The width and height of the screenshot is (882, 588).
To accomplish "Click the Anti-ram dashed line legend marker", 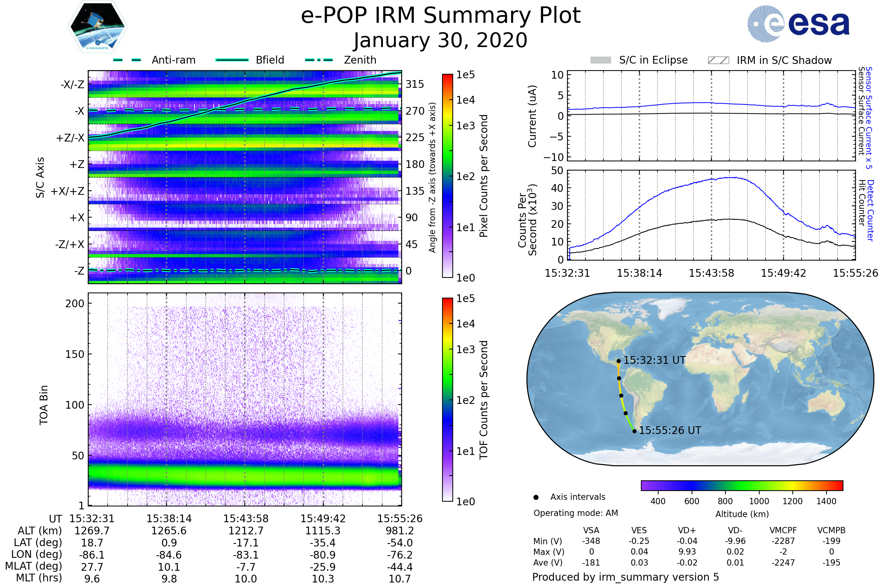I will click(x=127, y=60).
